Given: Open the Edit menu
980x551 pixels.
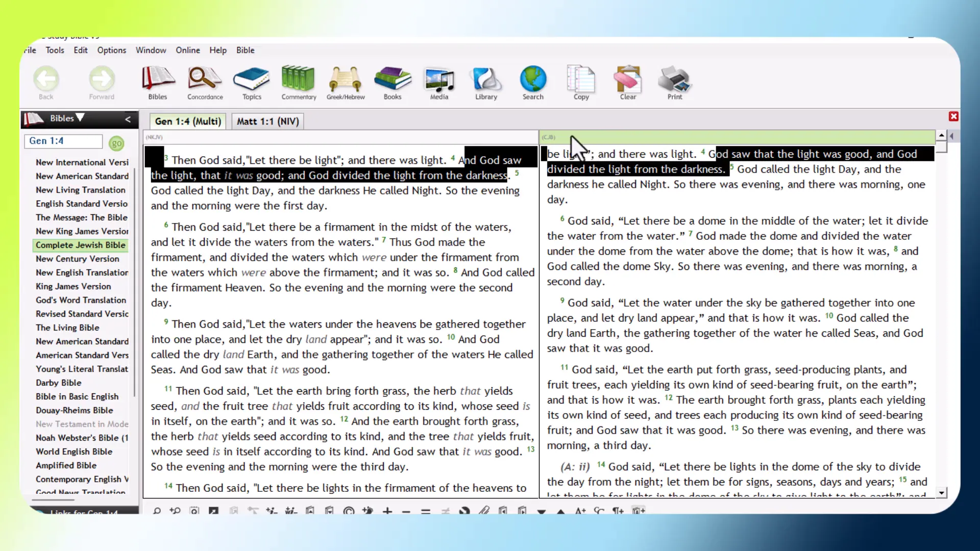Looking at the screenshot, I should pos(81,50).
